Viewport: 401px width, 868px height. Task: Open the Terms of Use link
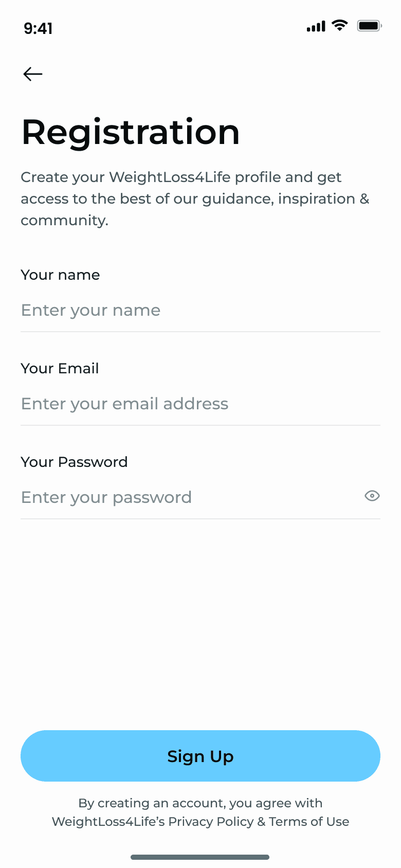coord(309,822)
